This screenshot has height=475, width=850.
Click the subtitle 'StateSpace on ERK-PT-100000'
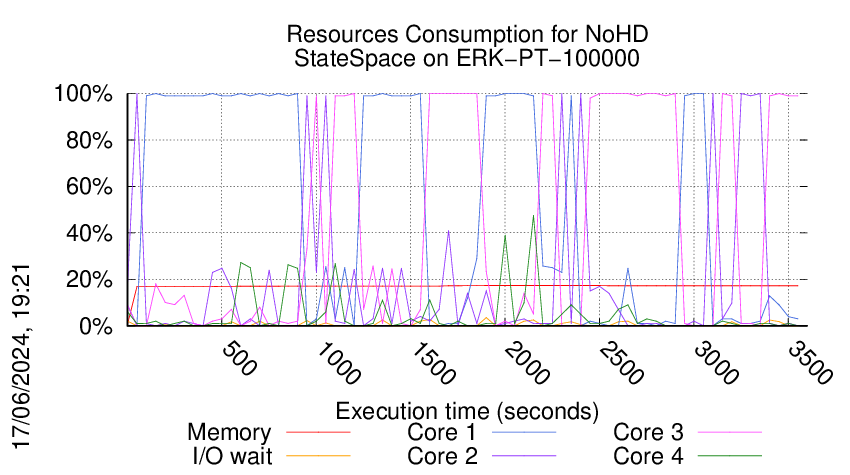(x=467, y=58)
